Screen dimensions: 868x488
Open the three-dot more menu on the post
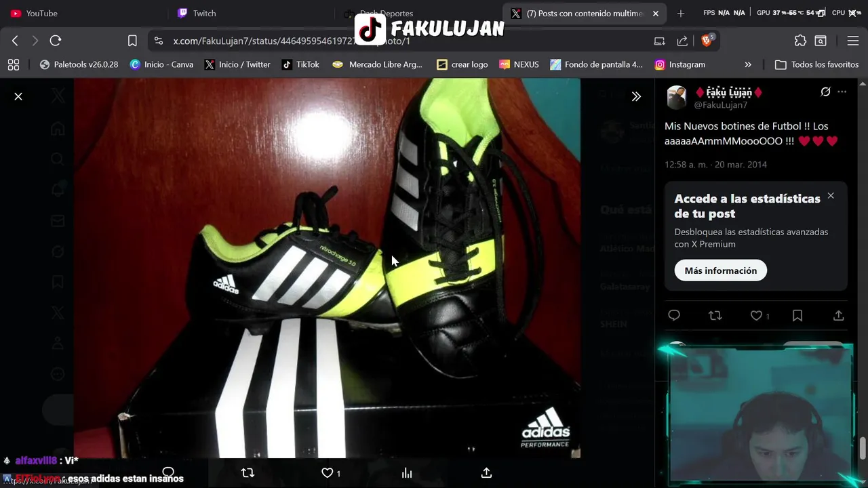point(842,91)
